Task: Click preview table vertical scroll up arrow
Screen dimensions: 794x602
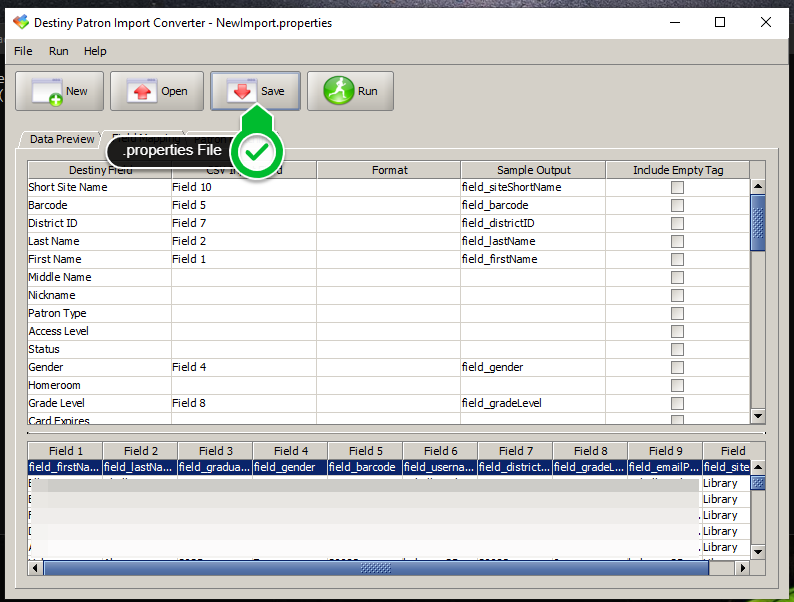Action: click(x=758, y=467)
